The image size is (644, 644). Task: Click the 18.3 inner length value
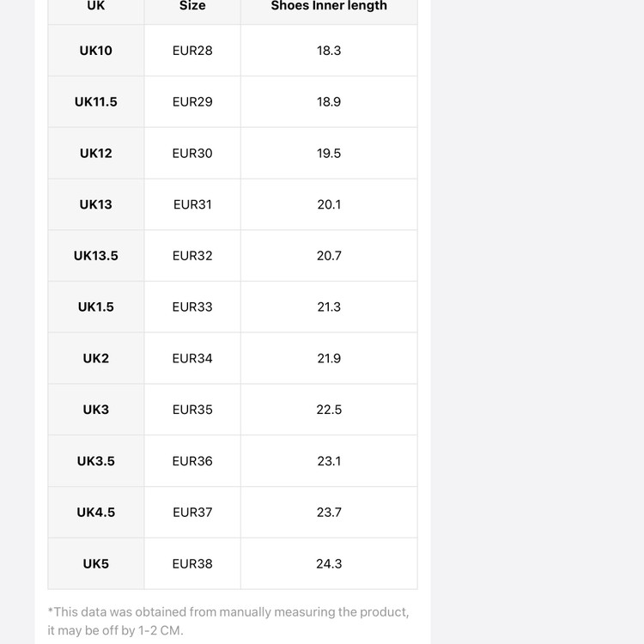point(329,51)
